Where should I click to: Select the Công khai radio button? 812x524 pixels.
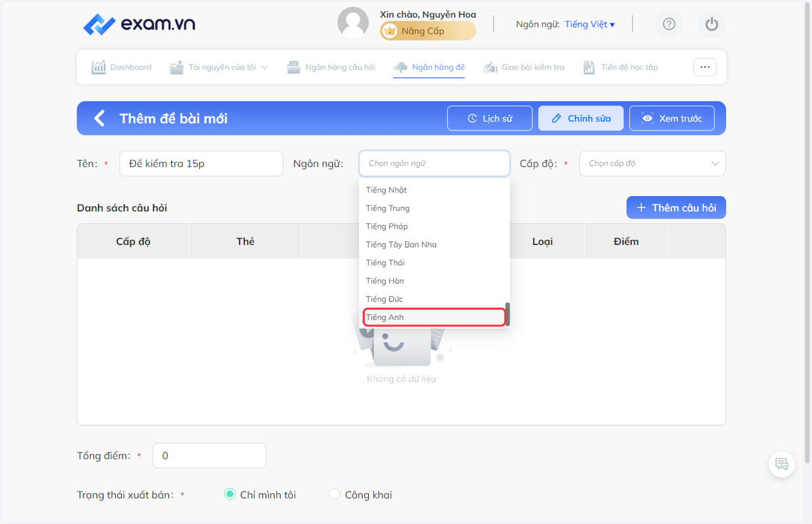334,494
